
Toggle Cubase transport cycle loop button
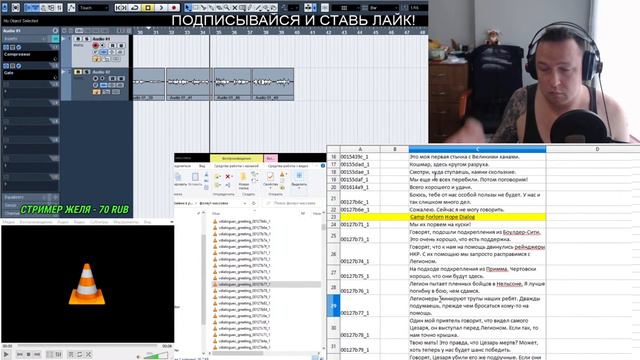[134, 7]
